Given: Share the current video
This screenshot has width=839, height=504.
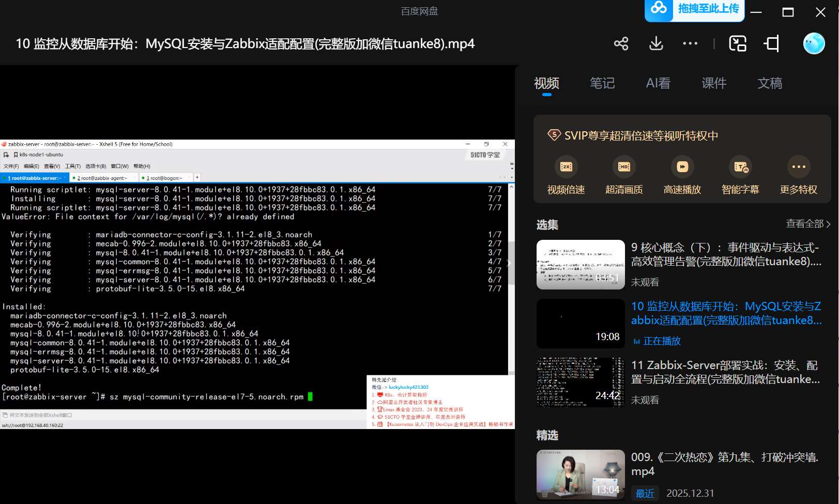Looking at the screenshot, I should click(620, 43).
